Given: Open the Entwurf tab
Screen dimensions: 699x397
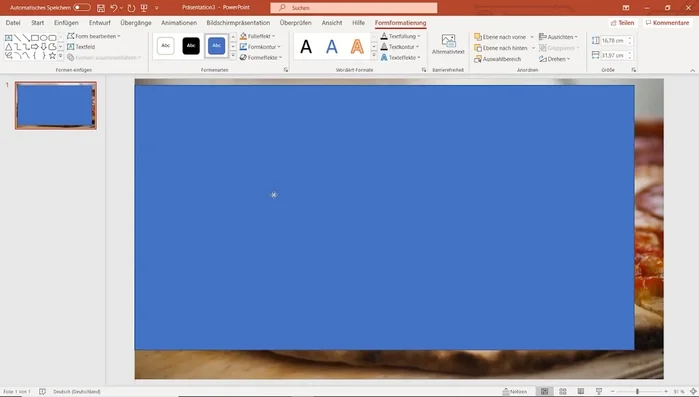Looking at the screenshot, I should click(99, 23).
